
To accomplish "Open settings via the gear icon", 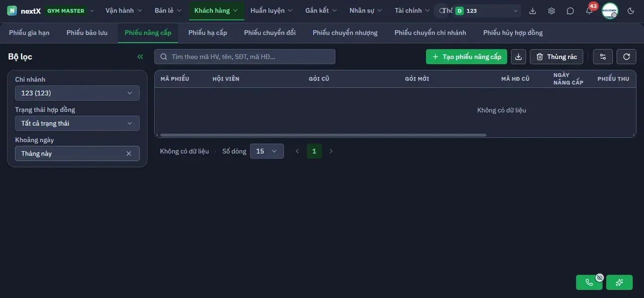I will click(x=551, y=11).
